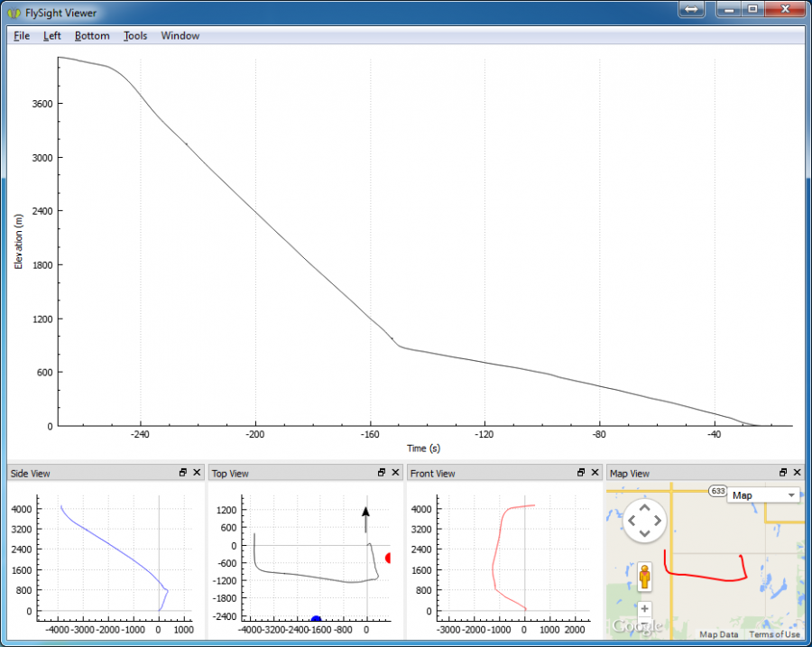
Task: Close the Top View panel
Action: point(395,472)
